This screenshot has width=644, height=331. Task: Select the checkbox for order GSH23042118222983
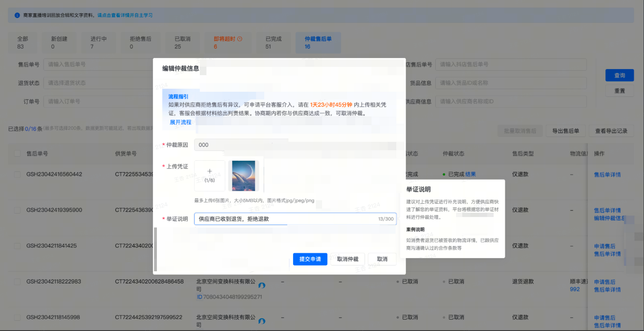point(17,281)
